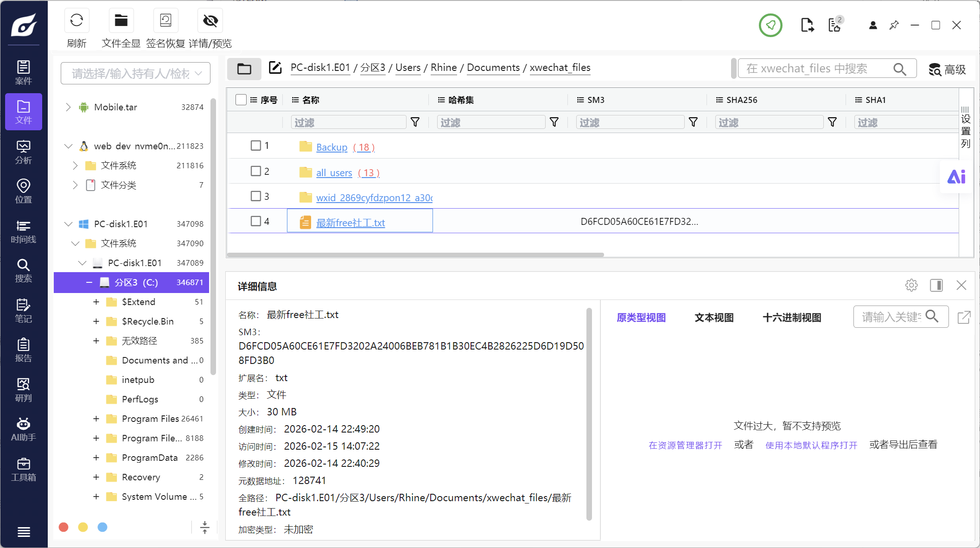Switch to the 十六进制视图 tab
The height and width of the screenshot is (548, 980).
[792, 318]
